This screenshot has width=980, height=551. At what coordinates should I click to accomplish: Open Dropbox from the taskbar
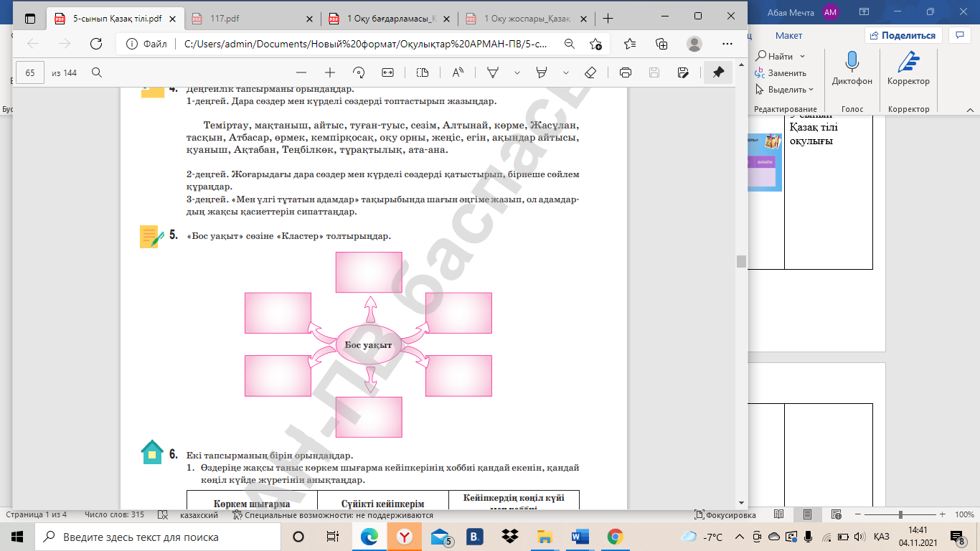tap(510, 537)
